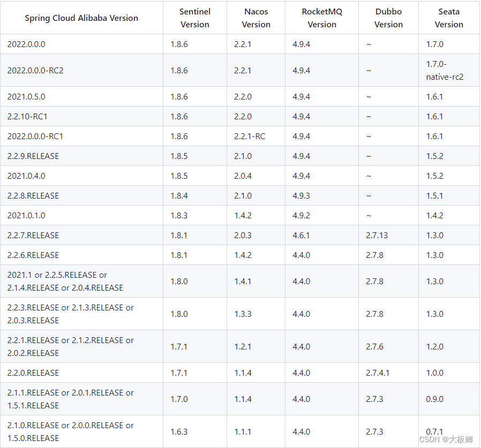
Task: Click Nacos value 1.4.2 in 2.2.6.RELEASE row
Action: click(x=243, y=255)
